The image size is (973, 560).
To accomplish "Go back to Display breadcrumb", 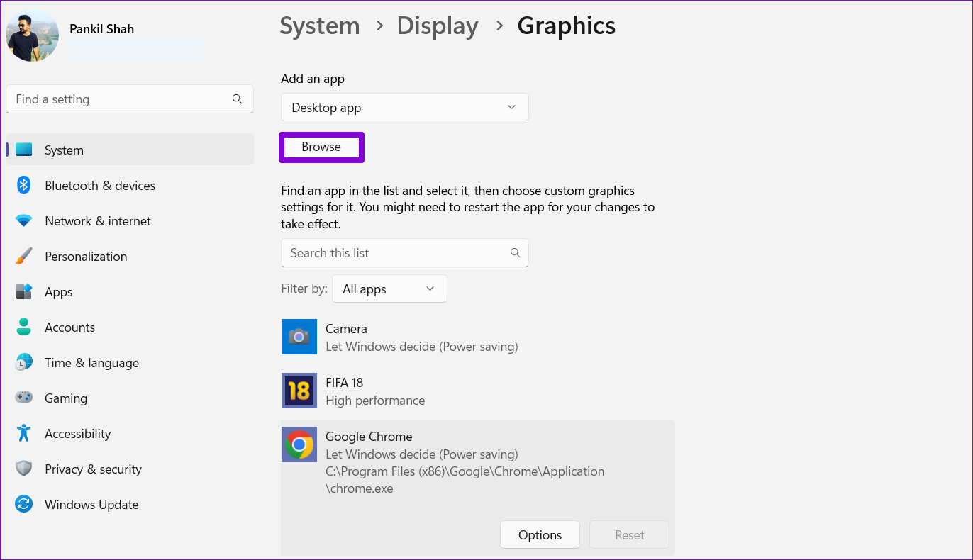I will 438,26.
